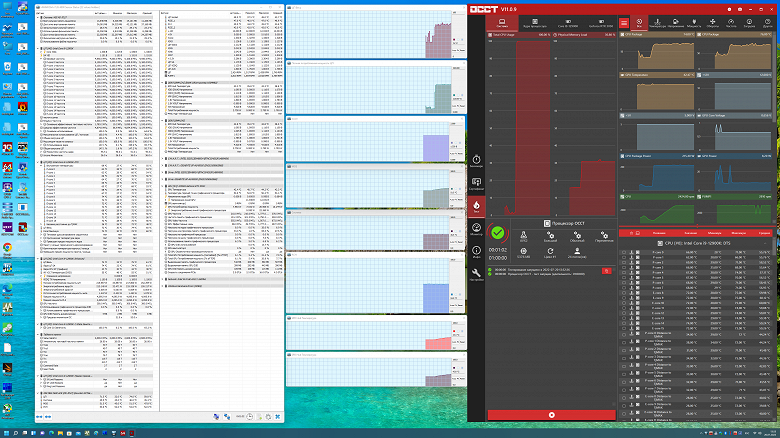This screenshot has width=780, height=438.
Task: Stop the running OCCT test
Action: [x=551, y=415]
